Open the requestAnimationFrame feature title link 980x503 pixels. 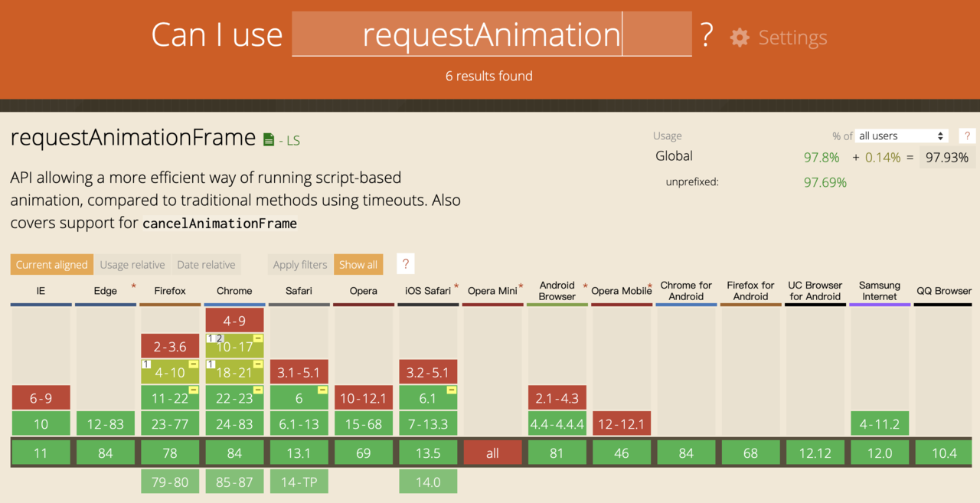133,137
